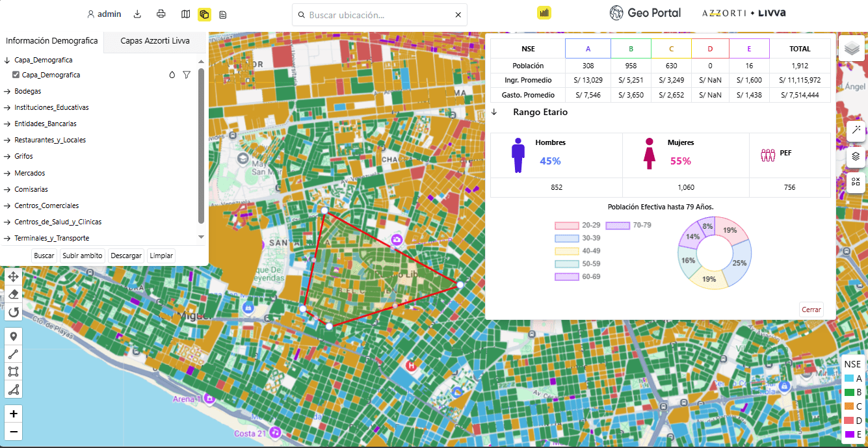This screenshot has width=868, height=448.
Task: Open the basemap layers picker at top right
Action: (x=852, y=48)
